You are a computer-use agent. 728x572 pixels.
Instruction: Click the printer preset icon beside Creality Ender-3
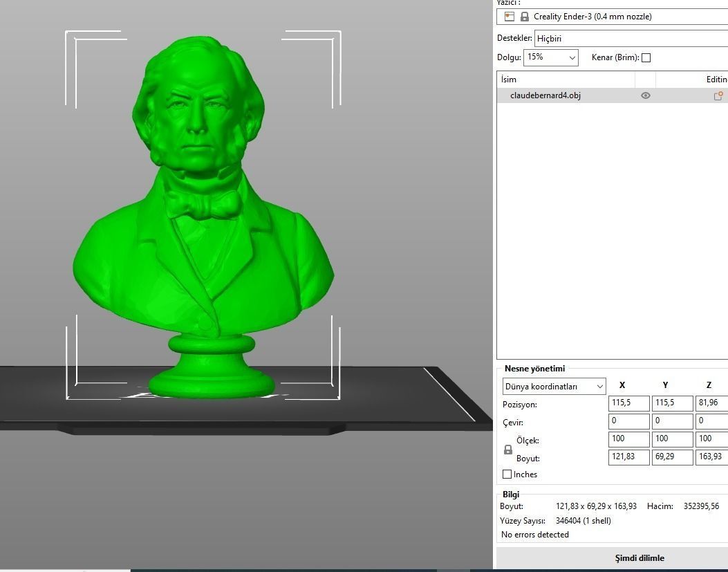(510, 17)
